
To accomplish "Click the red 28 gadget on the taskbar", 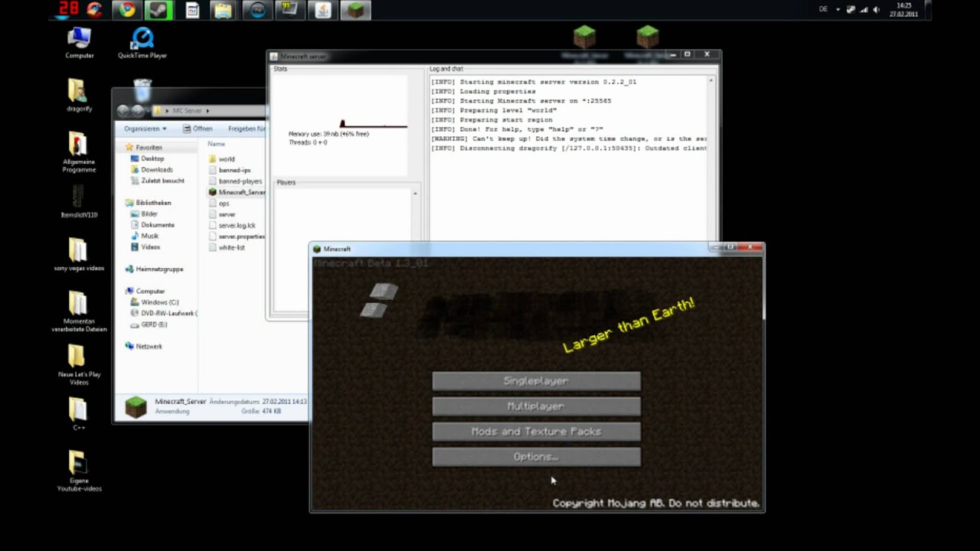I will point(69,10).
